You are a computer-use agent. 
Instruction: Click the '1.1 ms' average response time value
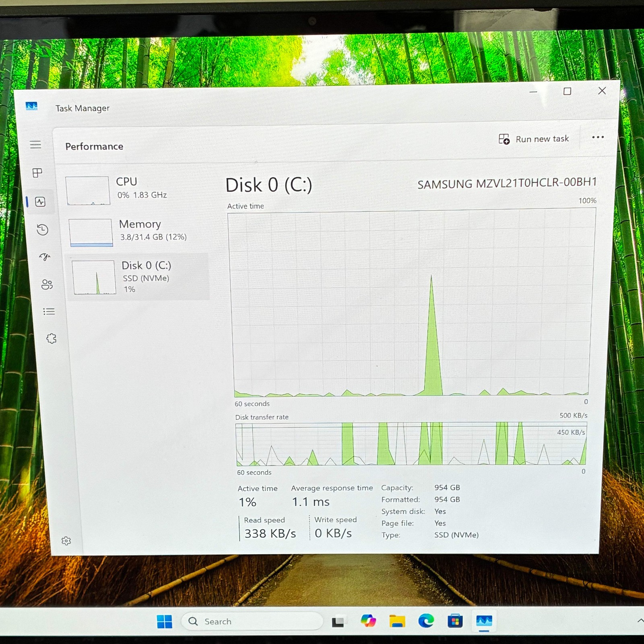tap(311, 502)
